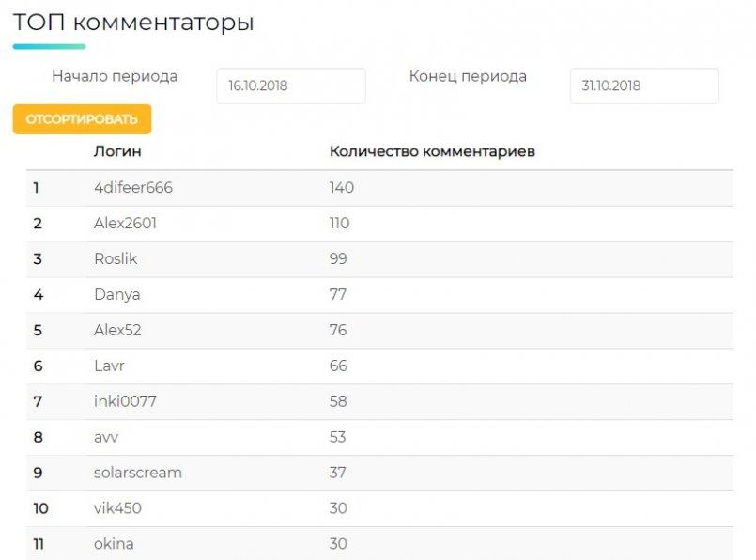The image size is (756, 560).
Task: Select the Начало периода label
Action: [115, 76]
